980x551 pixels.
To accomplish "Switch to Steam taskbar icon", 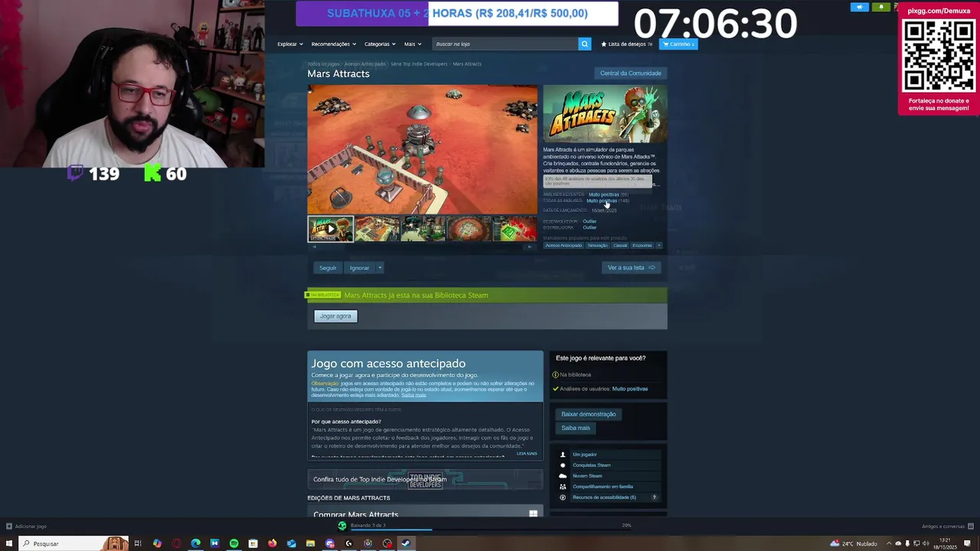I will 406,543.
